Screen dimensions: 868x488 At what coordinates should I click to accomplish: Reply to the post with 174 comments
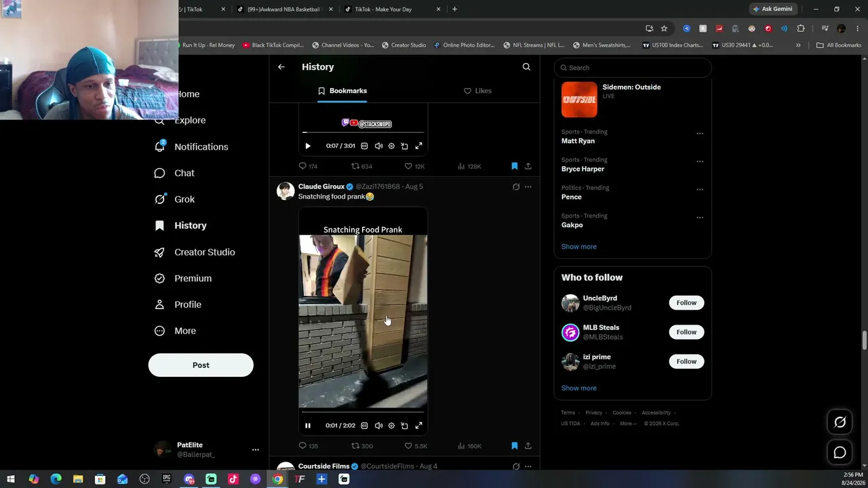[309, 166]
